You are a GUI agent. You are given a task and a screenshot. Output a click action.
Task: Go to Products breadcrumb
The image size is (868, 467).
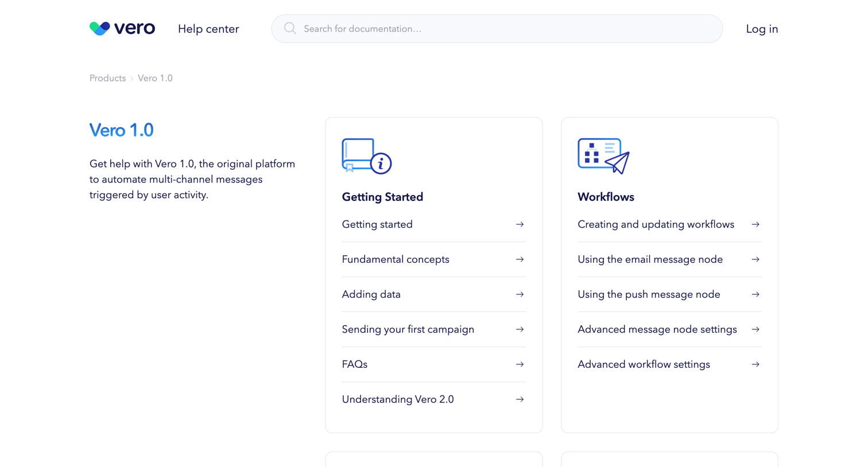click(107, 78)
